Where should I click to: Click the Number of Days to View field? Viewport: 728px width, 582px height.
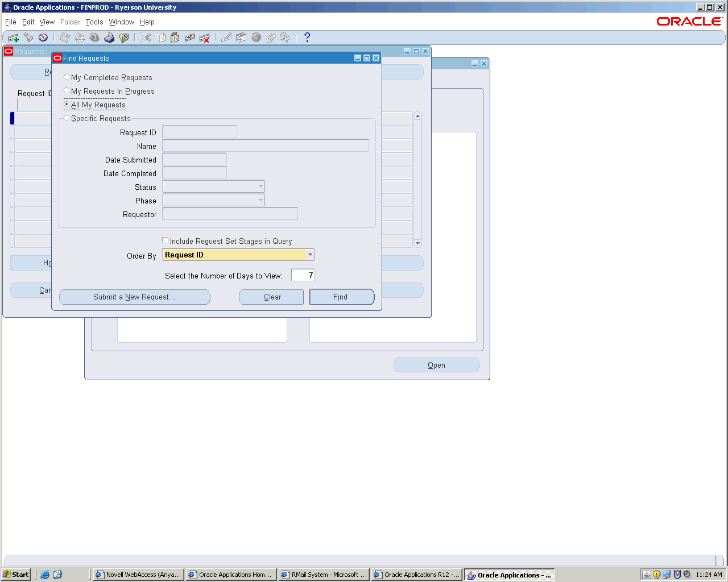pyautogui.click(x=303, y=275)
